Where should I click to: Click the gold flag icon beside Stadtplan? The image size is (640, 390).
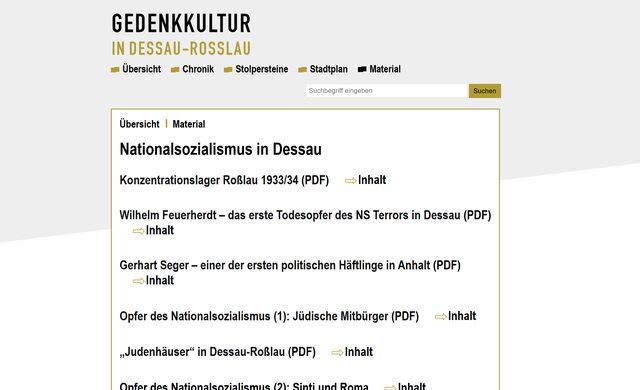pyautogui.click(x=302, y=70)
